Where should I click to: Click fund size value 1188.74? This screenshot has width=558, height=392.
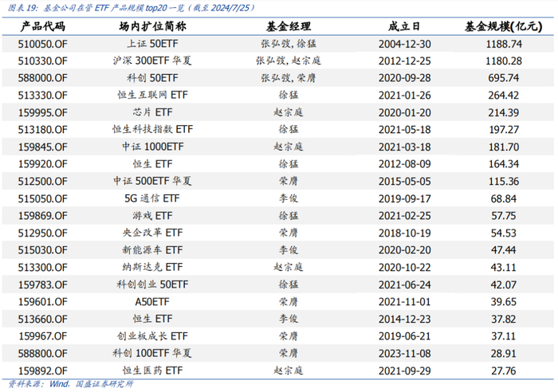[x=504, y=44]
